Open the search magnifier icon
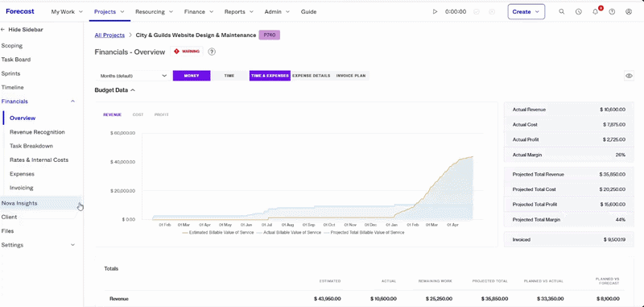This screenshot has height=307, width=644. tap(562, 12)
